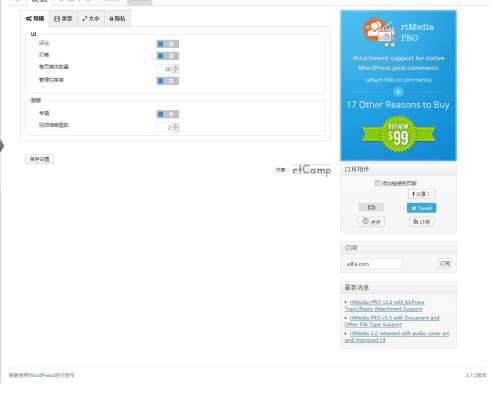Click the blue Tweet button
495x400 pixels.
point(421,208)
